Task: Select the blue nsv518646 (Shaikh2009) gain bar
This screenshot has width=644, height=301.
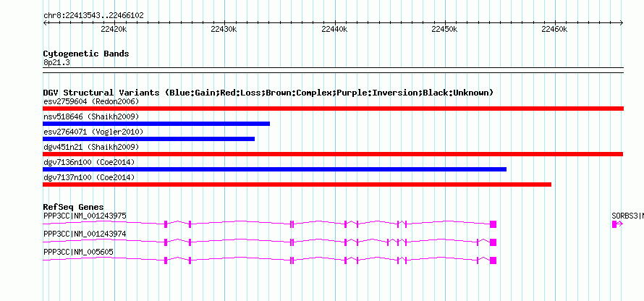Action: [156, 124]
